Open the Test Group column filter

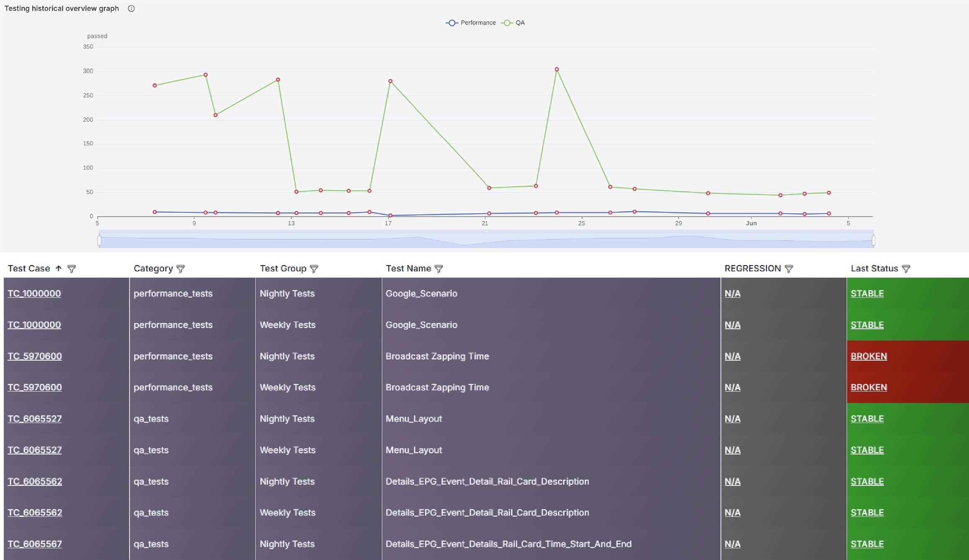click(x=314, y=268)
